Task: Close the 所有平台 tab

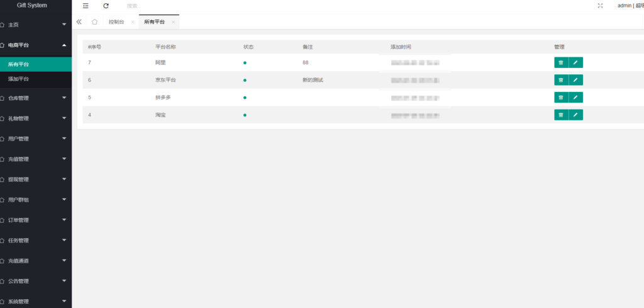Action: pyautogui.click(x=174, y=22)
